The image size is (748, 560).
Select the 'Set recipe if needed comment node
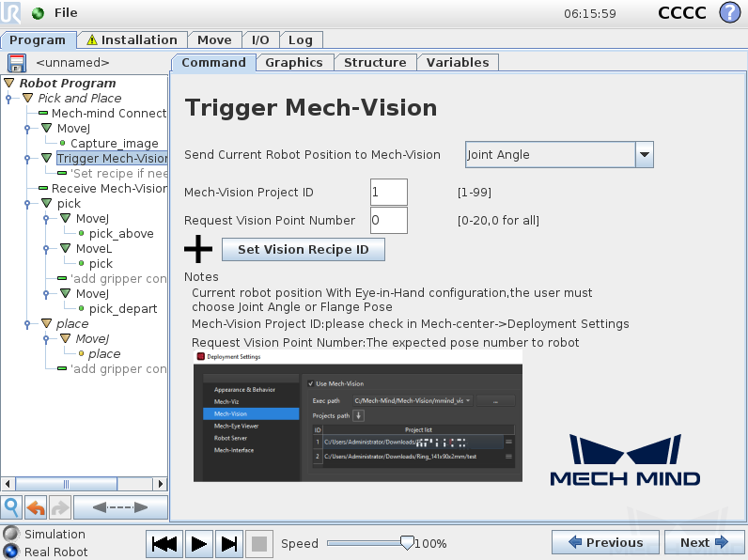point(118,173)
